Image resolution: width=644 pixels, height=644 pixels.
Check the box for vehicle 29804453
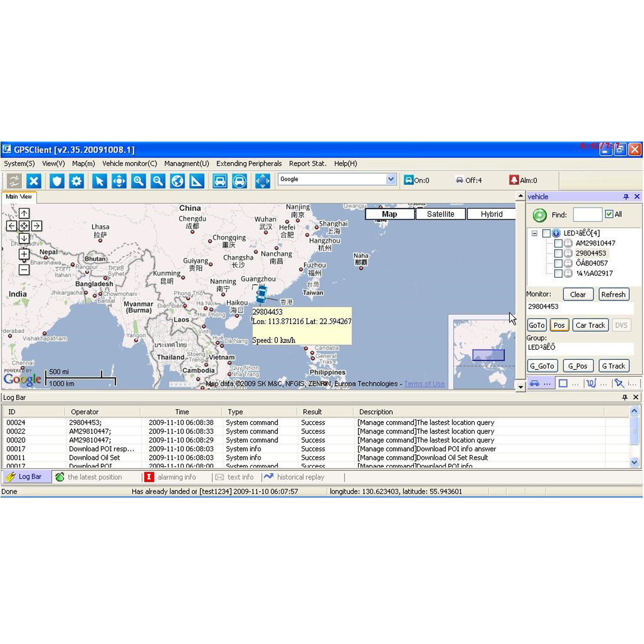click(x=558, y=253)
